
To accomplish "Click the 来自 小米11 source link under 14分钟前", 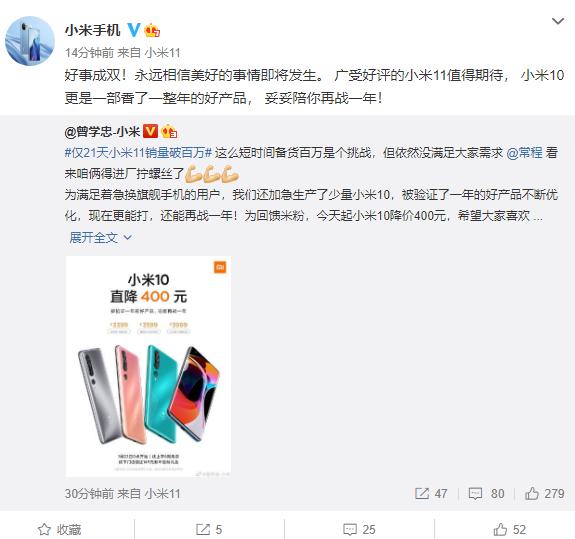I will [149, 53].
